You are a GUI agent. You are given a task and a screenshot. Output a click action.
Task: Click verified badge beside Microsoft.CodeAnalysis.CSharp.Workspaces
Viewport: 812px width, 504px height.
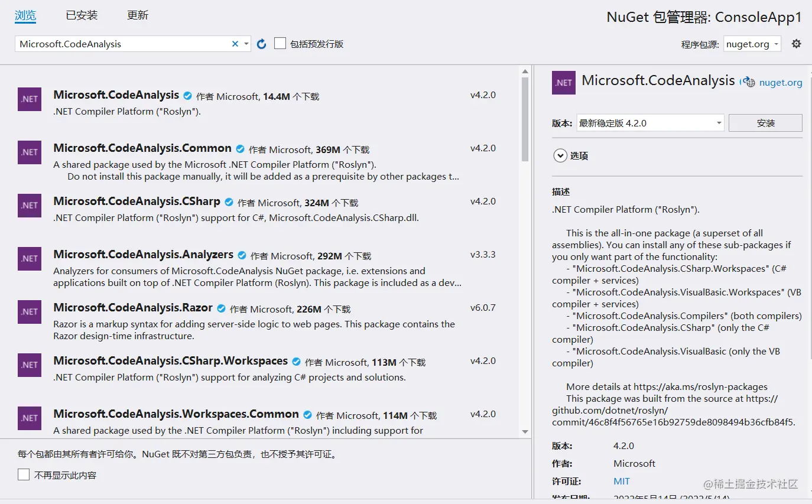[x=296, y=362]
